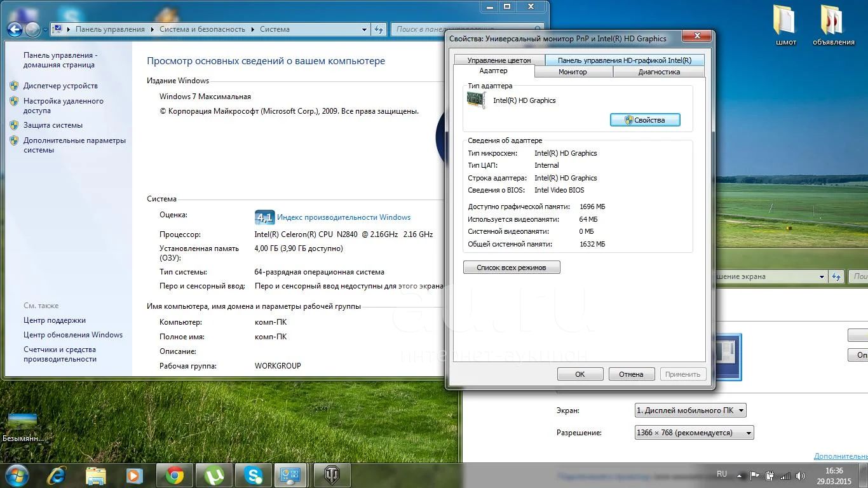Open the Разрешение resolution dropdown
The image size is (868, 488).
coord(694,433)
